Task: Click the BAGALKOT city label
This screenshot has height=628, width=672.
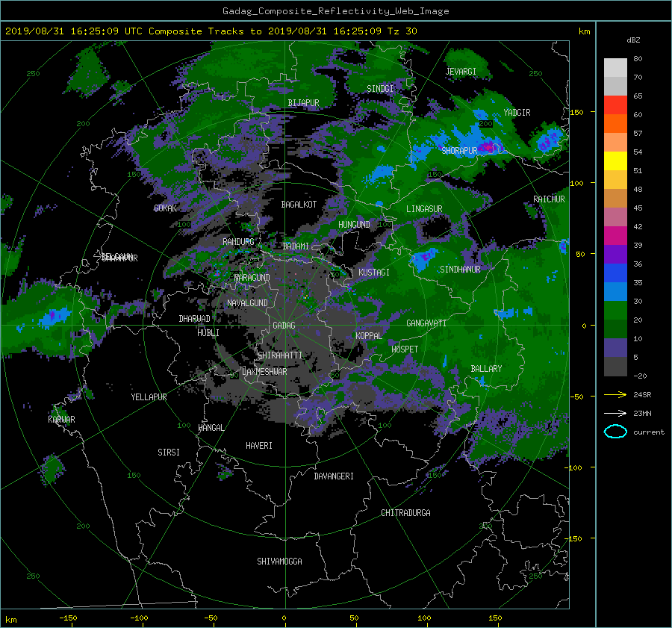Action: [299, 205]
